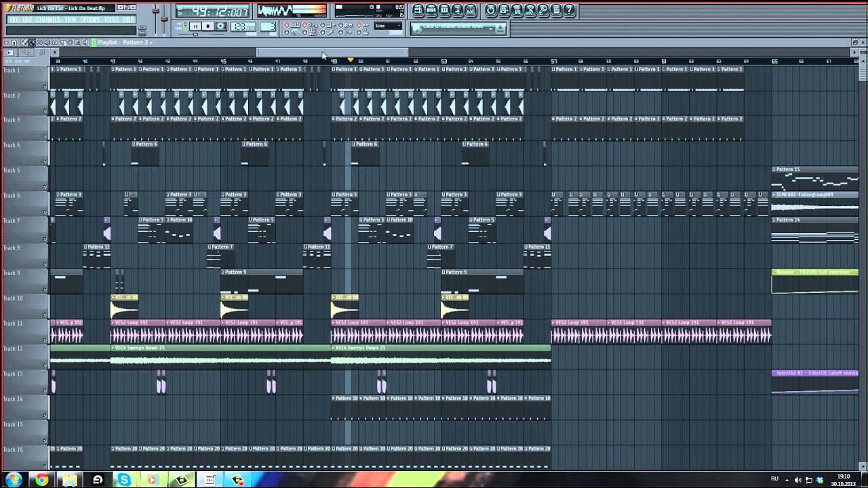Click the orange playhead marker on timeline

[x=351, y=60]
